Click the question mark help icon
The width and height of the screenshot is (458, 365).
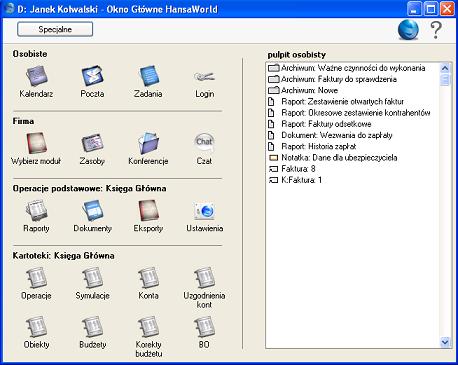436,30
